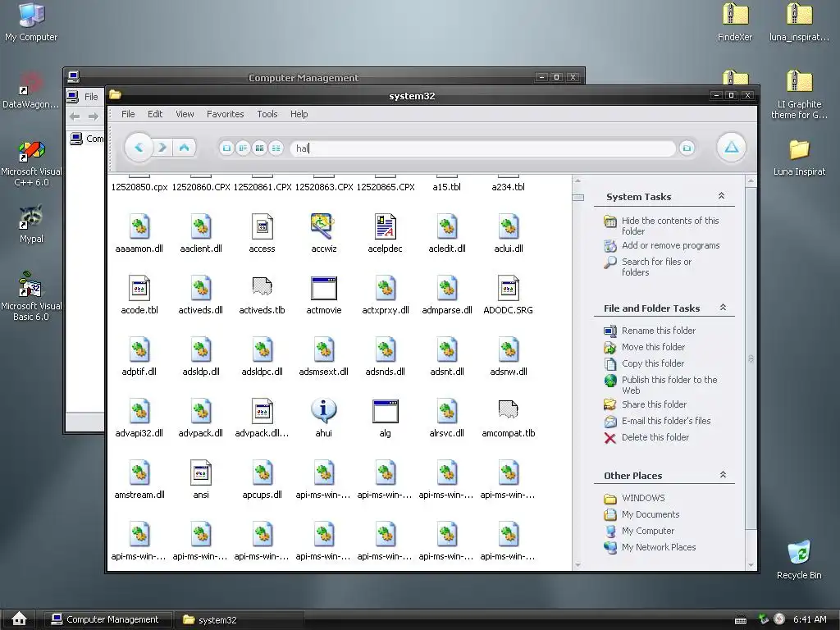Click the Forward arrow in system32 toolbar
Image resolution: width=840 pixels, height=630 pixels.
point(162,148)
